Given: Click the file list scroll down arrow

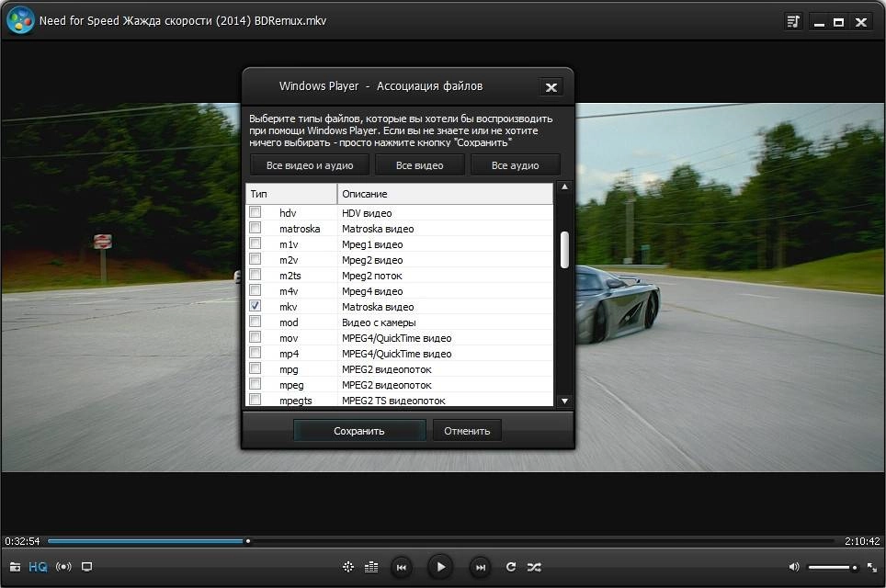Looking at the screenshot, I should click(564, 401).
